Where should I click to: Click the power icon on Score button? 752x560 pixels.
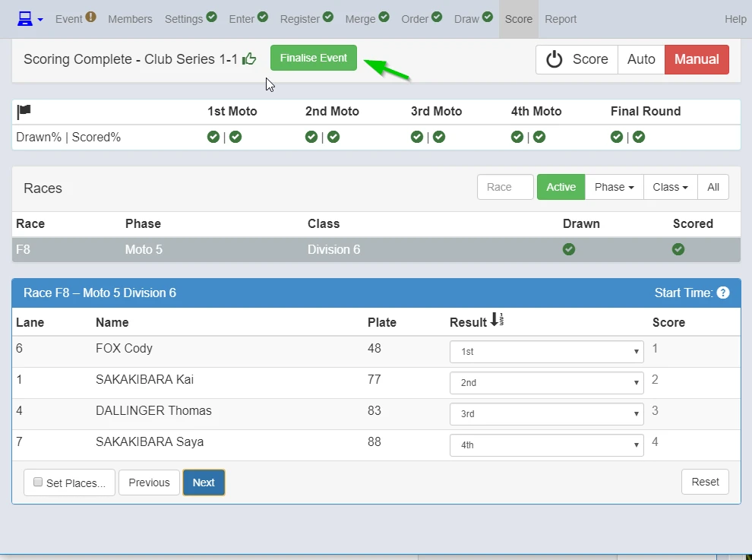[x=554, y=59]
